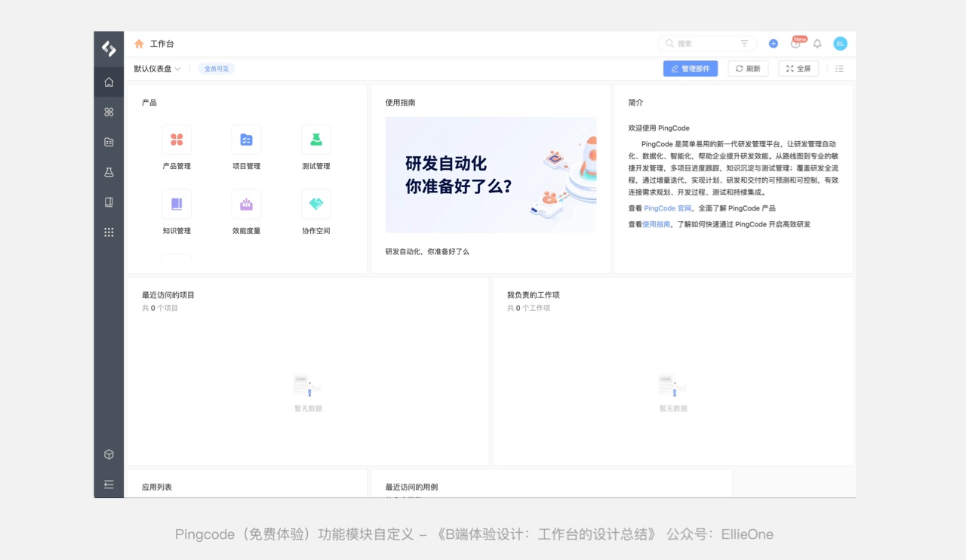This screenshot has height=560, width=966.
Task: Click the 最近访问的用例 panel heading
Action: point(411,487)
